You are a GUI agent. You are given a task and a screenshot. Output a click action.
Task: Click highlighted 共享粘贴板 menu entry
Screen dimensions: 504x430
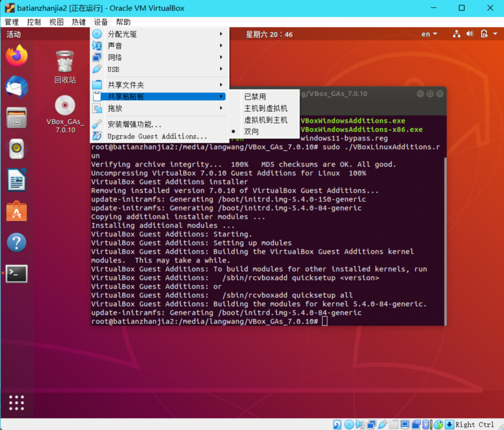pos(159,96)
